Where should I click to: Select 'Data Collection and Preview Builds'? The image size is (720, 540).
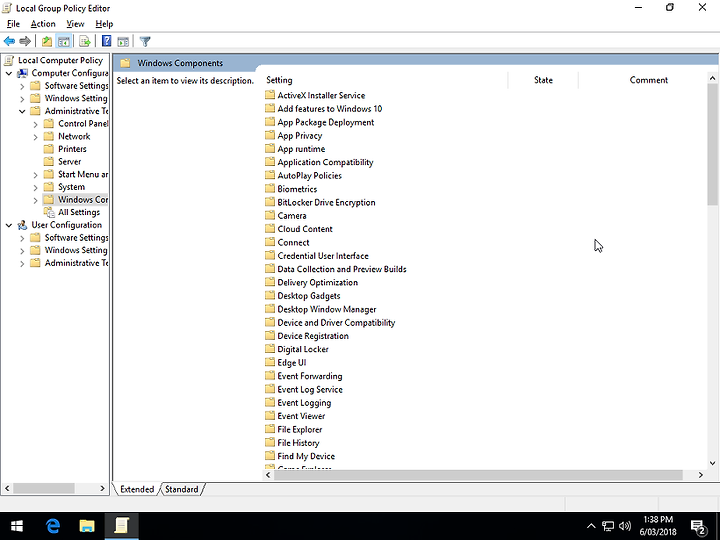click(342, 269)
